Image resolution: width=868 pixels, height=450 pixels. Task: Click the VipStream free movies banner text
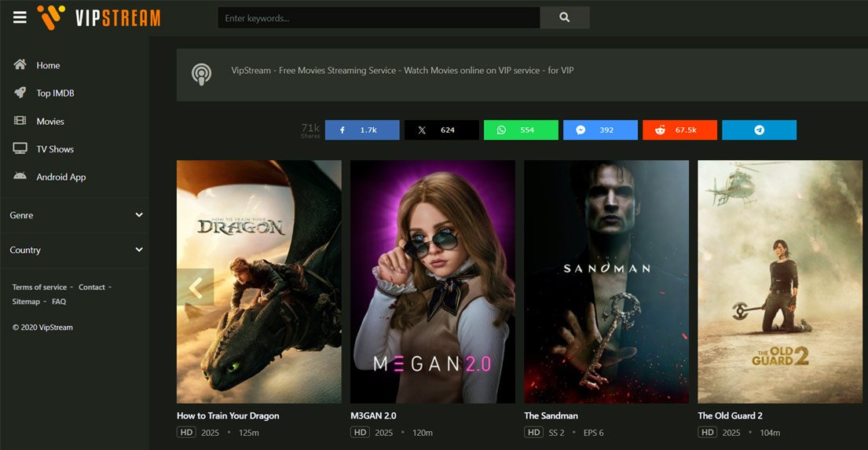[x=402, y=71]
